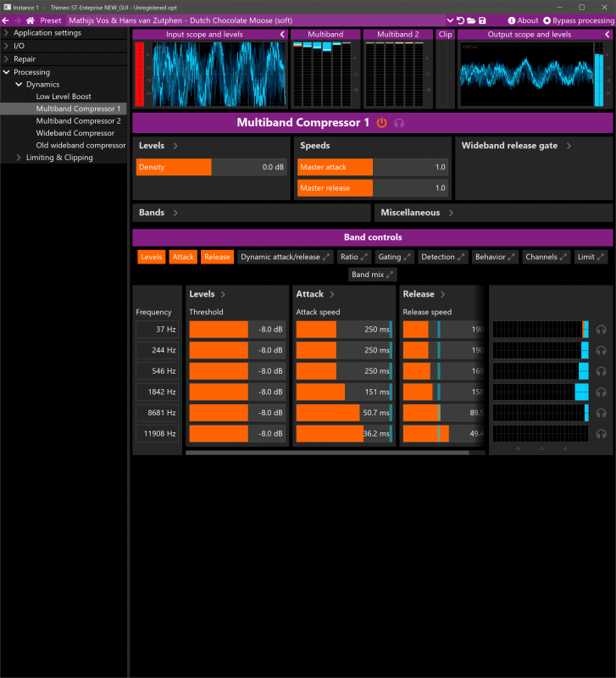616x678 pixels.
Task: Toggle Bypass processing
Action: click(x=579, y=20)
